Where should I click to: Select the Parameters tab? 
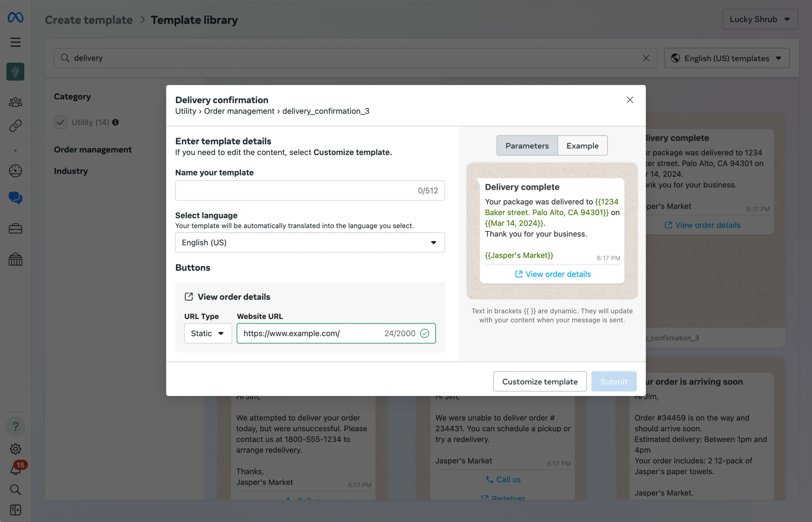[x=527, y=146]
